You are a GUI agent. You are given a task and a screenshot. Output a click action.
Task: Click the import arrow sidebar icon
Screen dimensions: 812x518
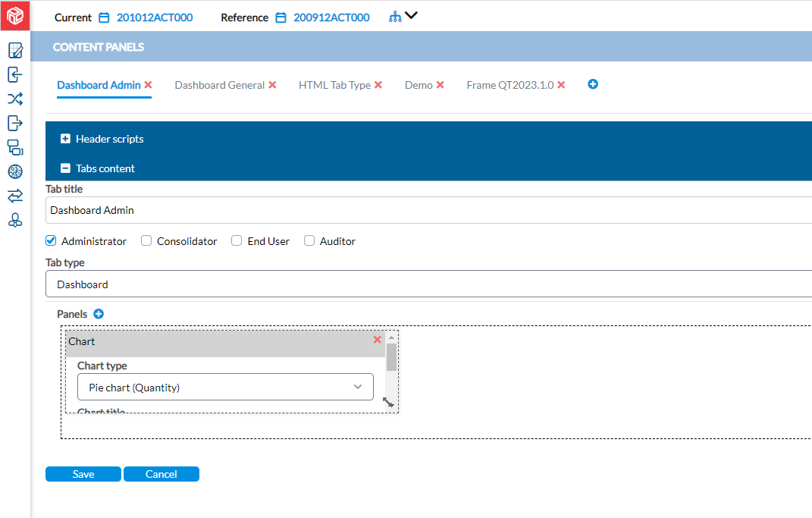pyautogui.click(x=15, y=74)
